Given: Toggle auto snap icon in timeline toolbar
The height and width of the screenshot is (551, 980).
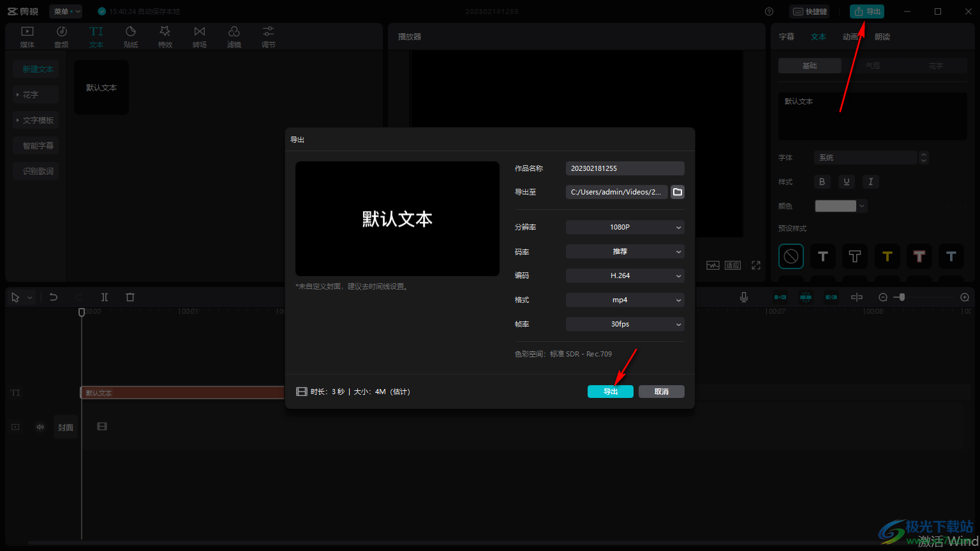Looking at the screenshot, I should point(806,297).
